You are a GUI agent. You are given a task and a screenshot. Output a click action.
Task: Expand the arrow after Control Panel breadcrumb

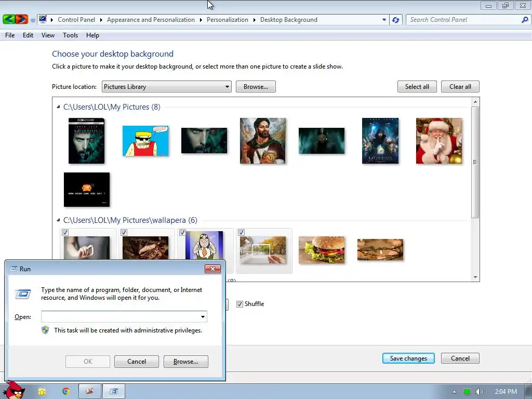click(101, 20)
